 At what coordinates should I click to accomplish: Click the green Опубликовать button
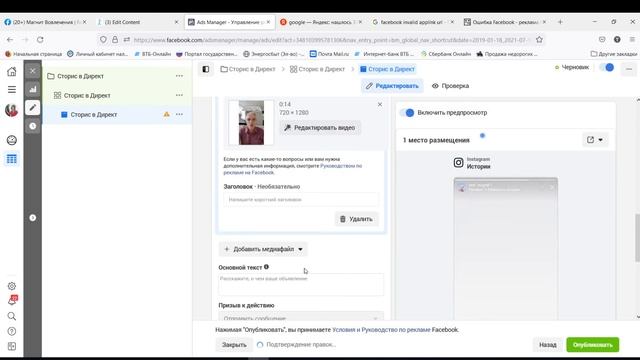593,344
